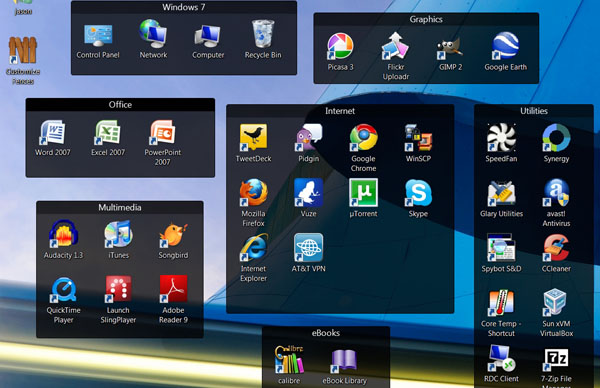The height and width of the screenshot is (388, 600).
Task: Click the Windows 7 fence title bar
Action: point(184,7)
